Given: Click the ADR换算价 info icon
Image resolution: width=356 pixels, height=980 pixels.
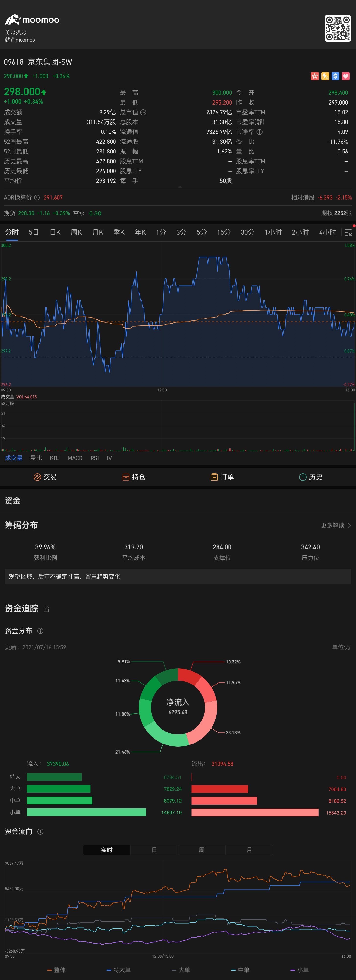Looking at the screenshot, I should pos(37,198).
